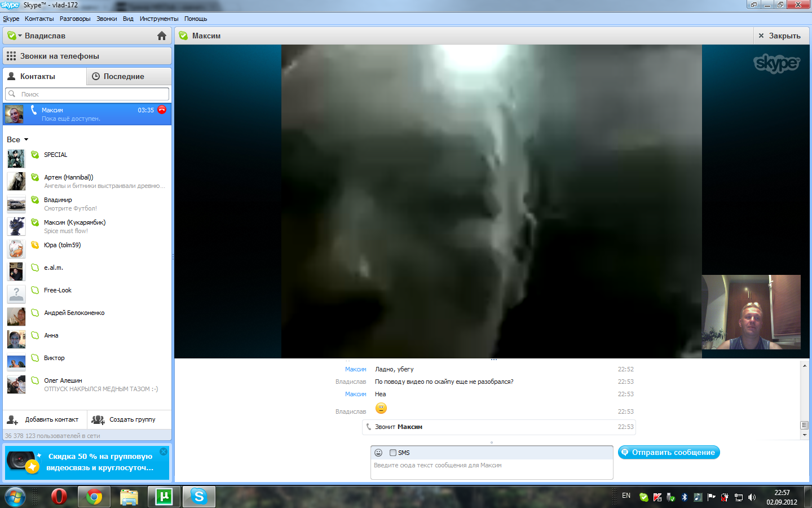Click the create group people icon

pyautogui.click(x=98, y=419)
